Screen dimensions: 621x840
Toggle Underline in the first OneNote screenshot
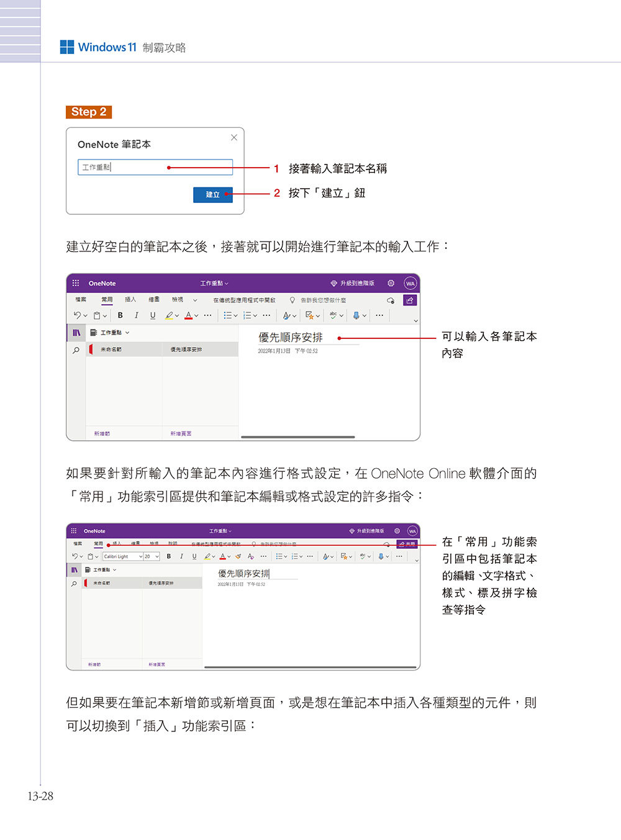coord(153,315)
